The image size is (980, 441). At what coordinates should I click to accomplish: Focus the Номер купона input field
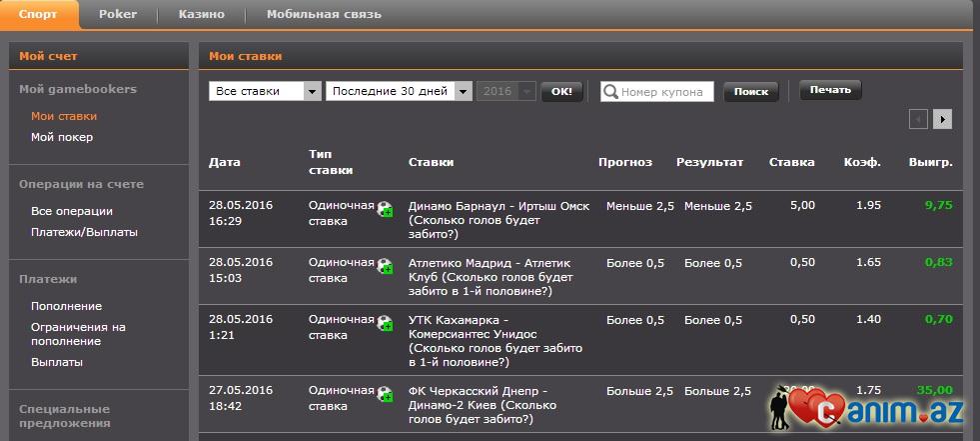click(664, 92)
